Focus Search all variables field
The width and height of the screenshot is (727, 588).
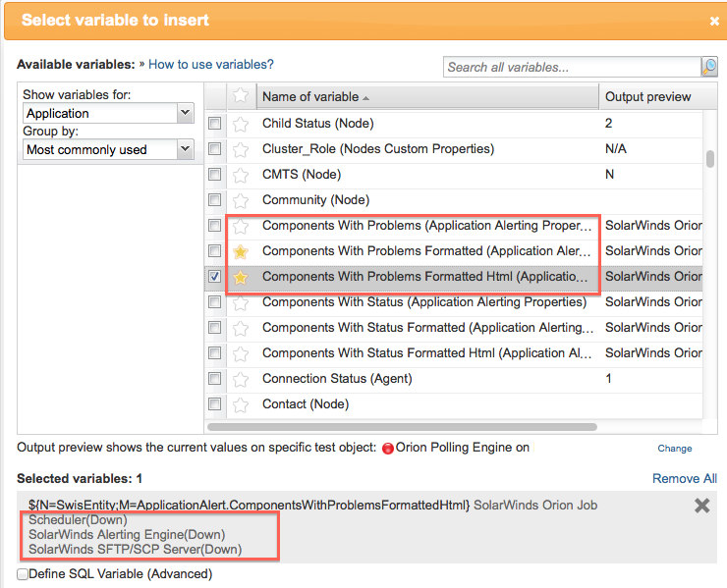572,67
